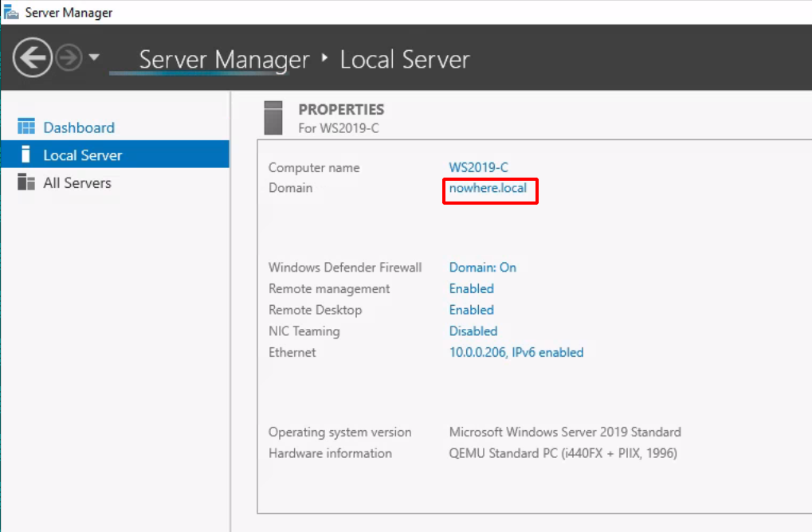Click the 'For WS2019-C' subtitle
Image resolution: width=812 pixels, height=532 pixels.
pos(339,128)
